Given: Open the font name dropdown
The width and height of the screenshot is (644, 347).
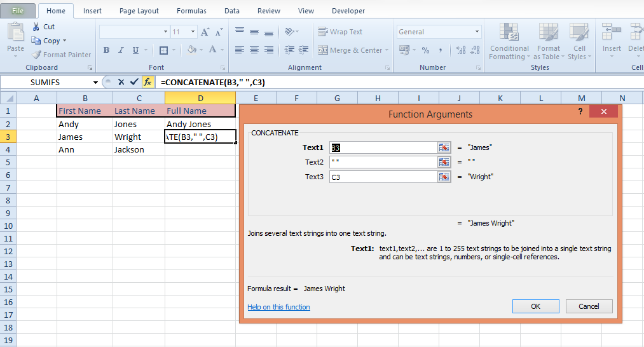Looking at the screenshot, I should coord(165,32).
